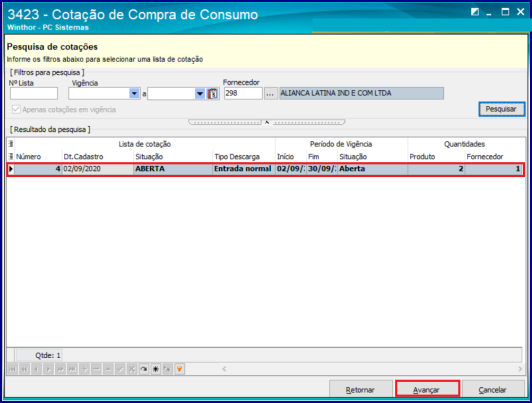Click the Produto column header
The image size is (532, 403).
click(436, 157)
